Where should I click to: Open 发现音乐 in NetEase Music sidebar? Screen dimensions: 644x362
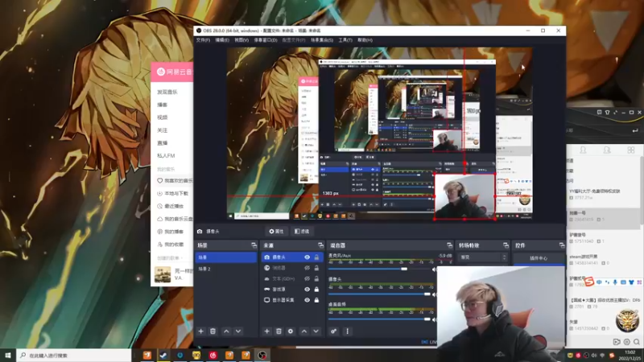tap(167, 92)
